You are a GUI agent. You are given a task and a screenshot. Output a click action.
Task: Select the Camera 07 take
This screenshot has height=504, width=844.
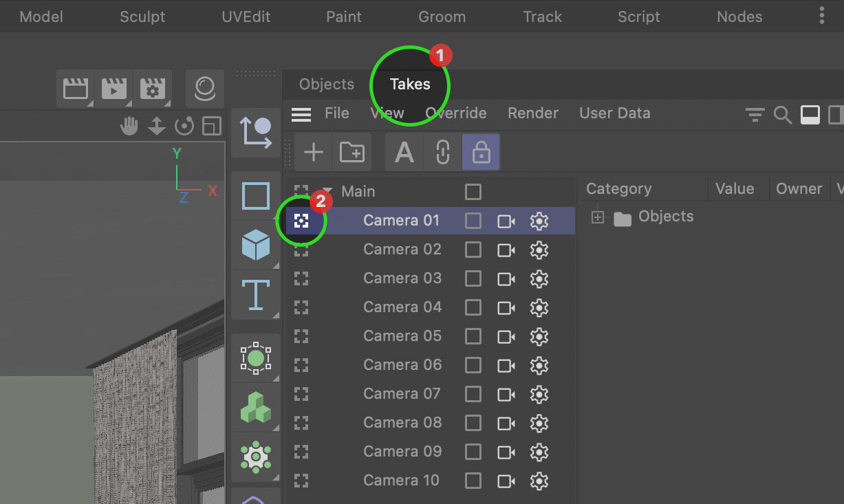click(x=402, y=394)
